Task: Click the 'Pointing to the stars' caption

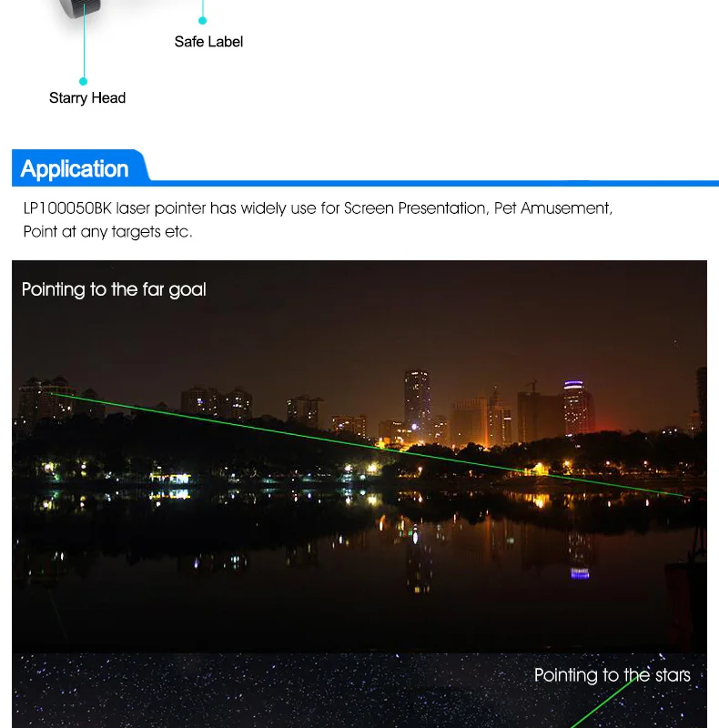Action: (613, 675)
